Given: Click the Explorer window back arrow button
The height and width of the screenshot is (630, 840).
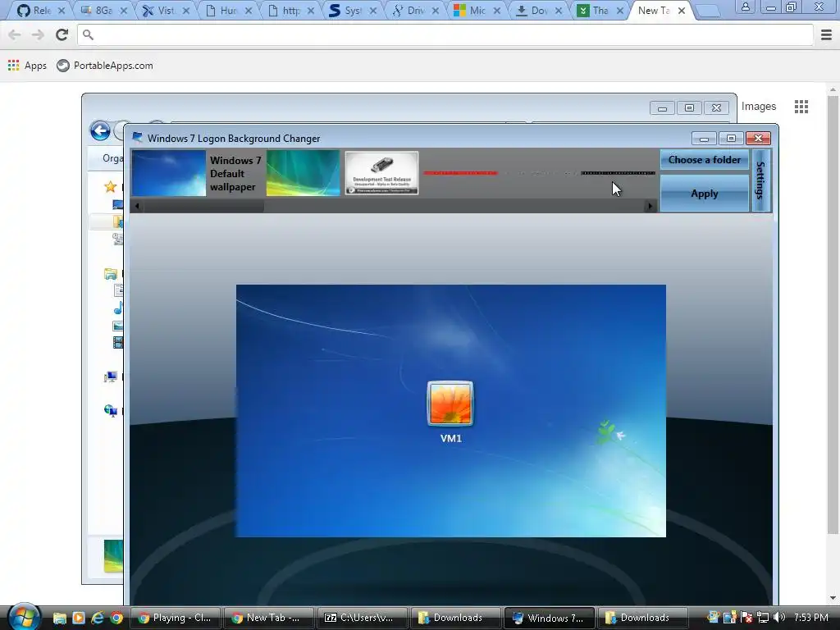Looking at the screenshot, I should coord(100,130).
